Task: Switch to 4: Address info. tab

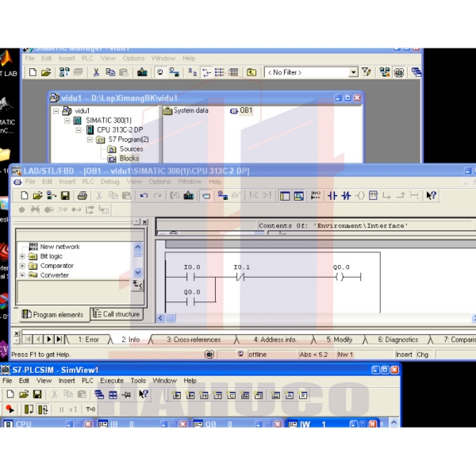Action: pyautogui.click(x=275, y=340)
